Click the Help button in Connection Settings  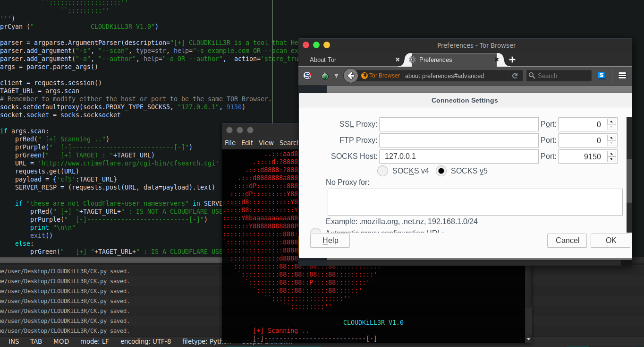tap(330, 241)
